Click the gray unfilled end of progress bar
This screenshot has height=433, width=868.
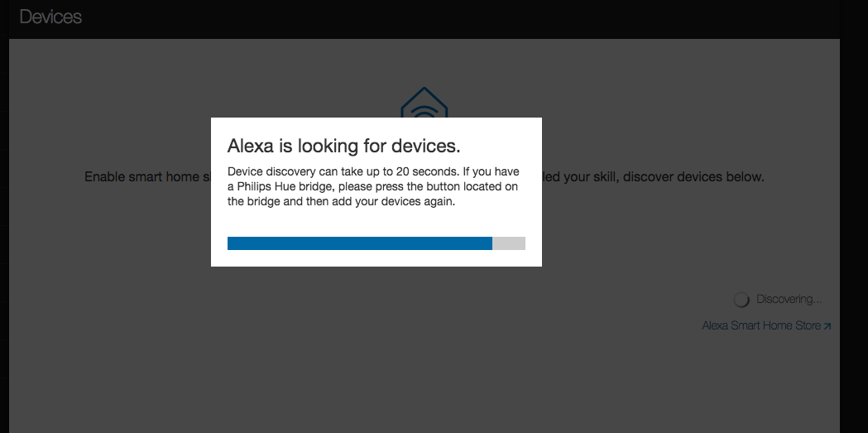point(509,243)
